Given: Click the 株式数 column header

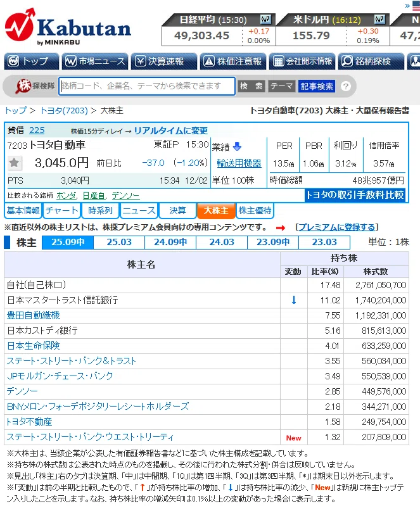Looking at the screenshot, I should coord(376,272).
